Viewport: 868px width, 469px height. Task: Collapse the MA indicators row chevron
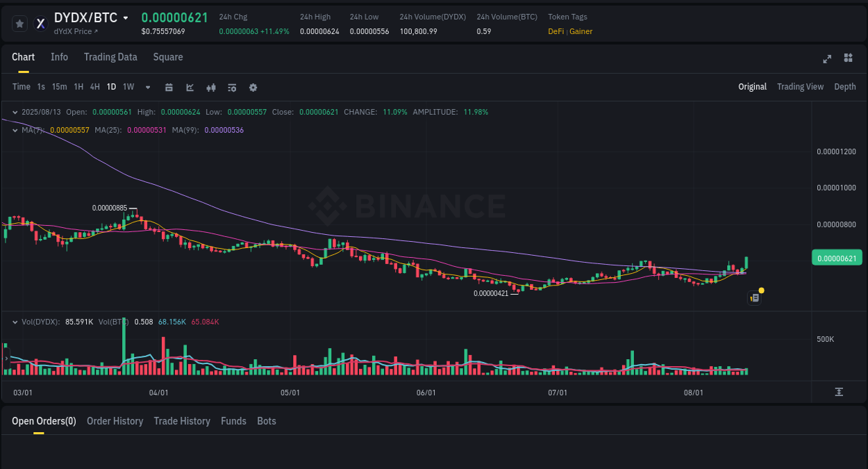tap(15, 130)
